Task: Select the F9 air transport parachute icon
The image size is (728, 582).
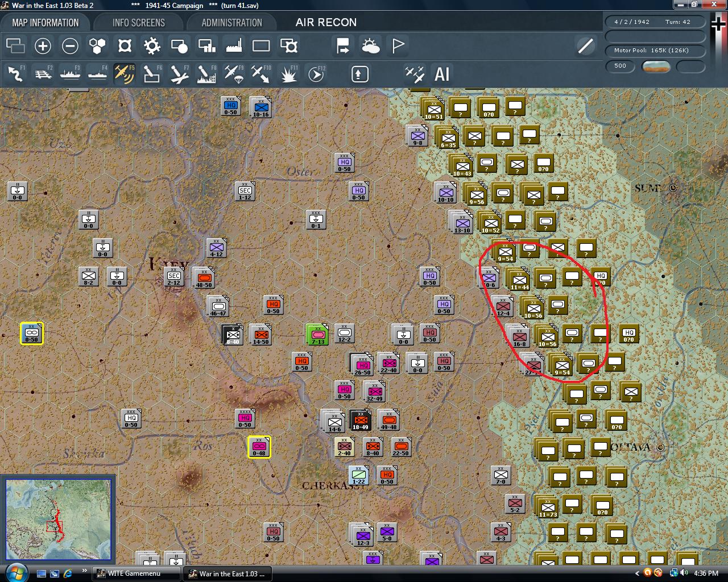Action: (x=234, y=74)
